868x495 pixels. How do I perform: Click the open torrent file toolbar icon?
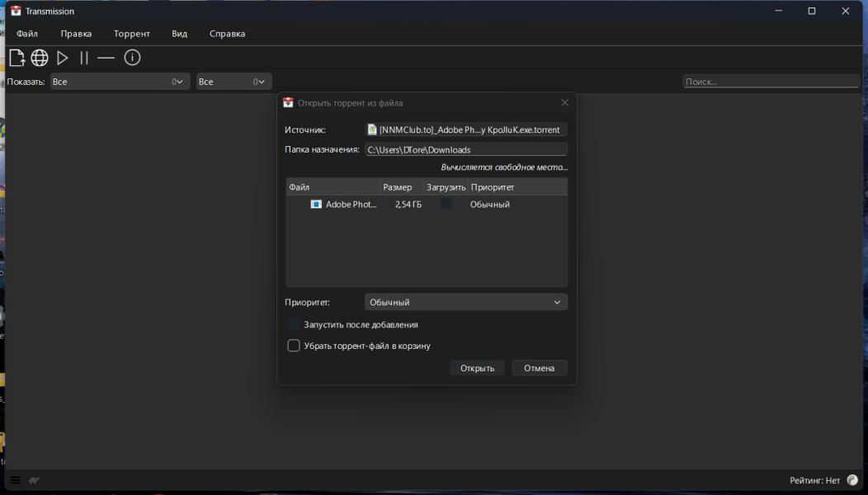(17, 58)
